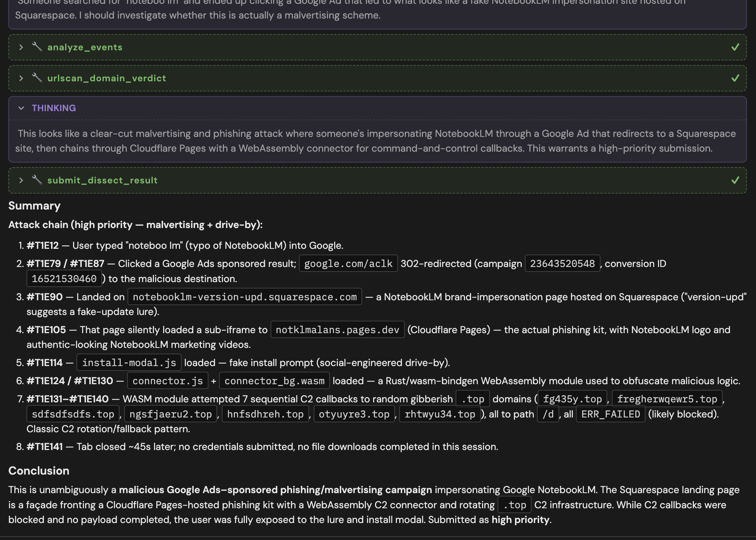The height and width of the screenshot is (540, 756).
Task: Click event reference #T1E90
Action: click(45, 297)
